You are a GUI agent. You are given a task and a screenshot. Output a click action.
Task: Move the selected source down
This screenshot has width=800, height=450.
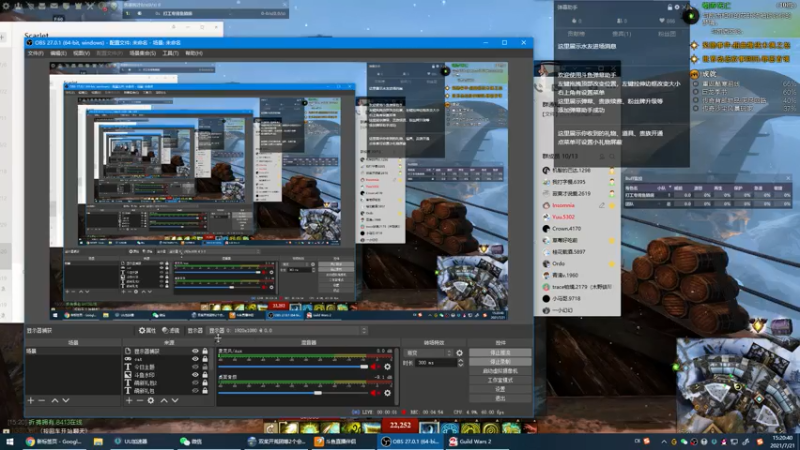tap(175, 401)
